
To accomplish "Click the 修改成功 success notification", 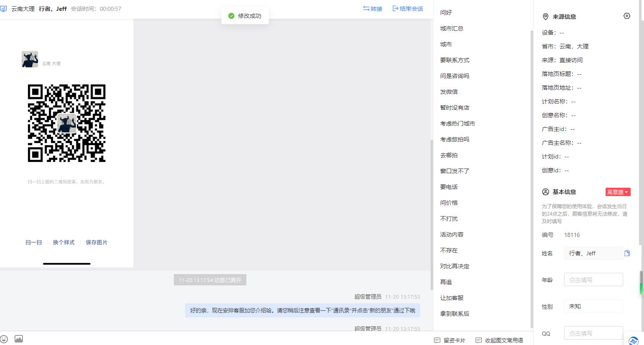I will [245, 16].
